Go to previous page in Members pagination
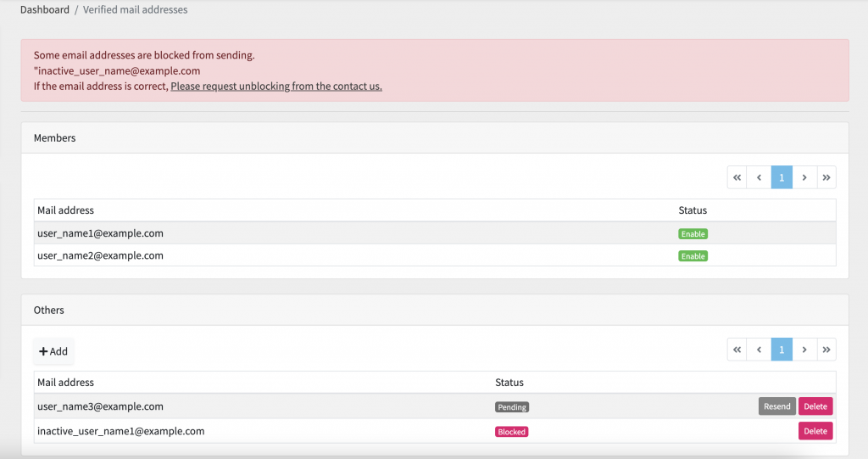 pos(759,177)
